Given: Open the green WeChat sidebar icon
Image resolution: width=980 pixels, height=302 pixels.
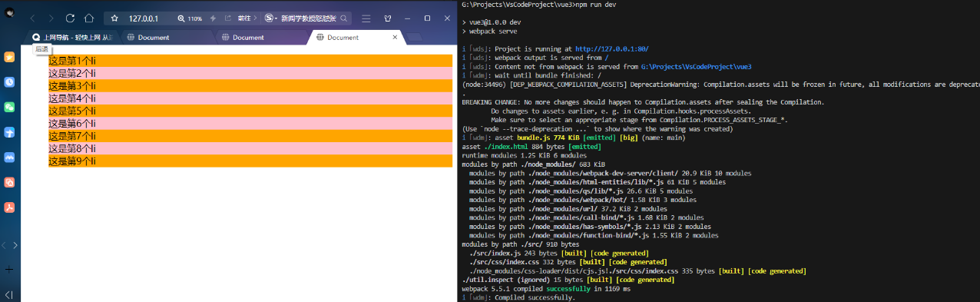Looking at the screenshot, I should pos(9,107).
